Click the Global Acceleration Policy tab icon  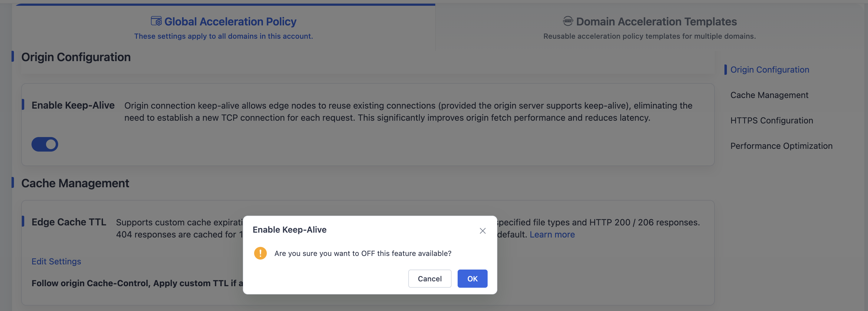click(x=156, y=21)
